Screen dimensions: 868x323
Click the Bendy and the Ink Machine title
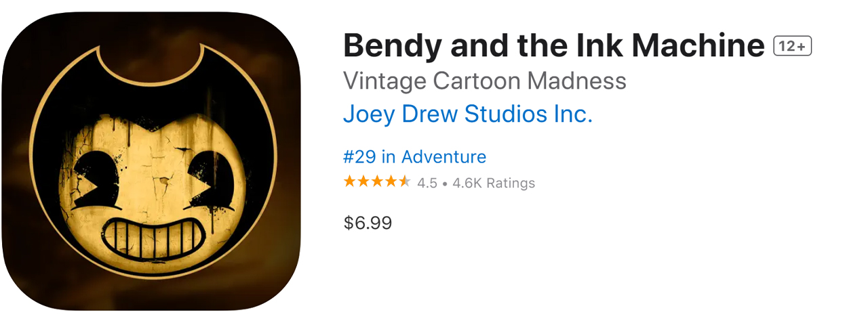[553, 46]
